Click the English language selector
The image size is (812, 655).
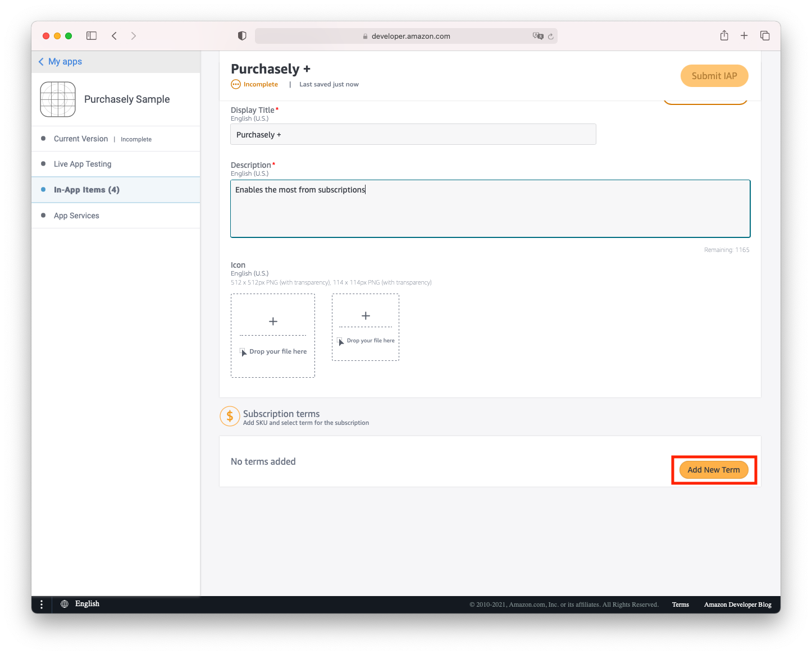87,604
